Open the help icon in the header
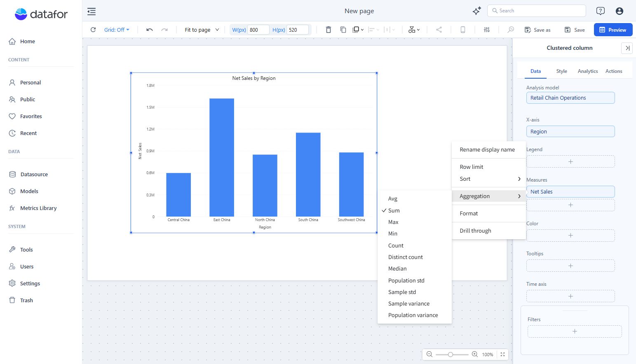This screenshot has width=636, height=364. tap(601, 11)
